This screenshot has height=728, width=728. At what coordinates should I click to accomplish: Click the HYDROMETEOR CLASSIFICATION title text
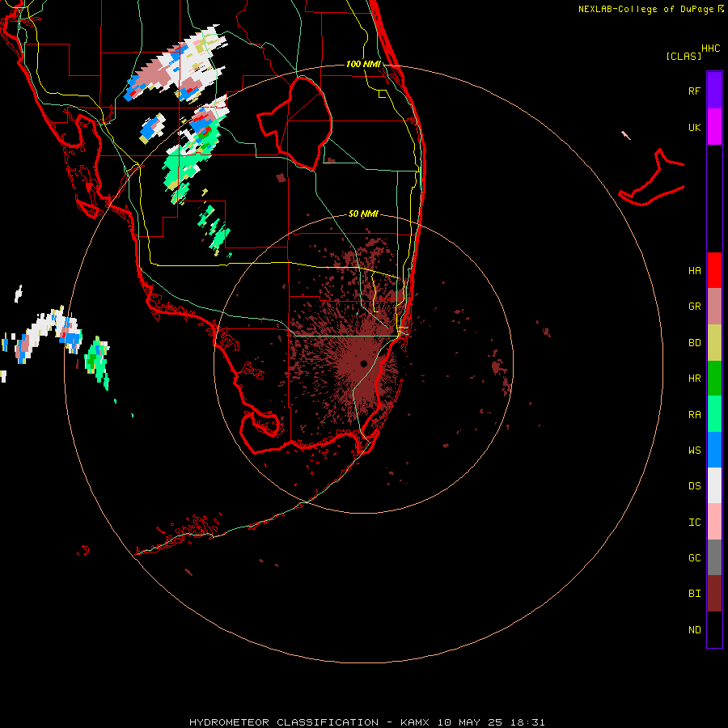(x=284, y=722)
